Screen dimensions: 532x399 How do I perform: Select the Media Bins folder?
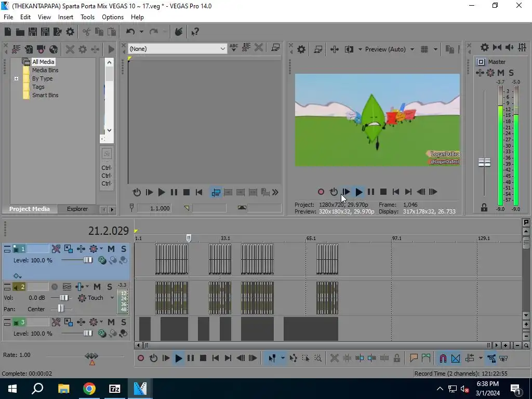pyautogui.click(x=45, y=70)
